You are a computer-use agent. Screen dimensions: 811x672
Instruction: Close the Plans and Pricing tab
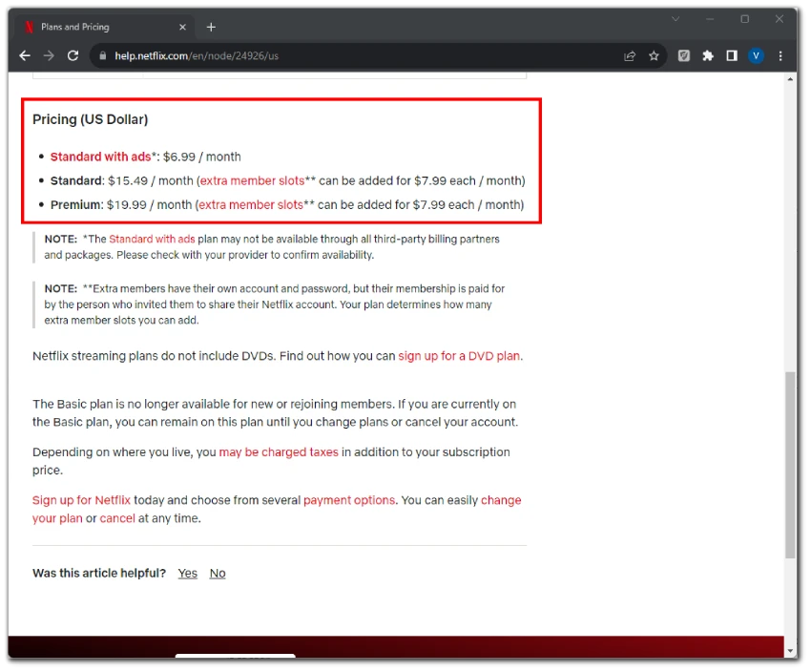pos(182,28)
